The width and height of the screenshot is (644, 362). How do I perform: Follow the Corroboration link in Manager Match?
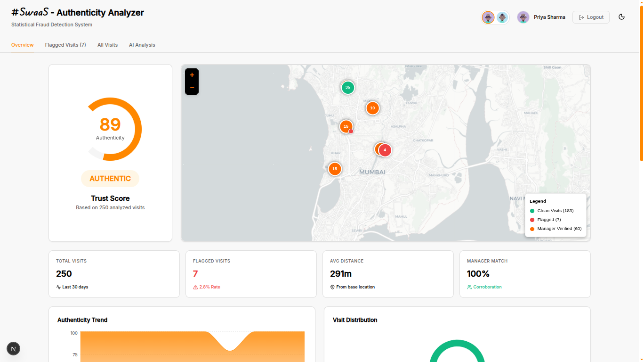click(x=488, y=287)
